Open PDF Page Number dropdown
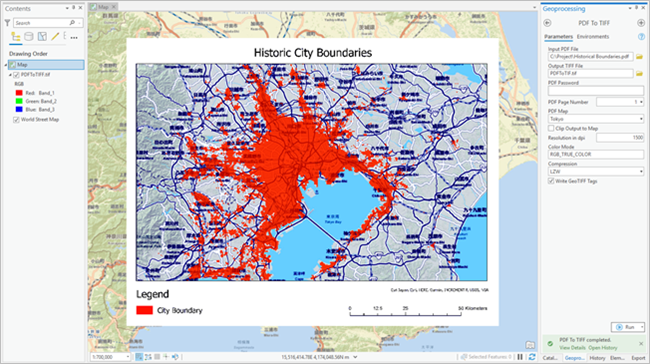 [x=641, y=102]
